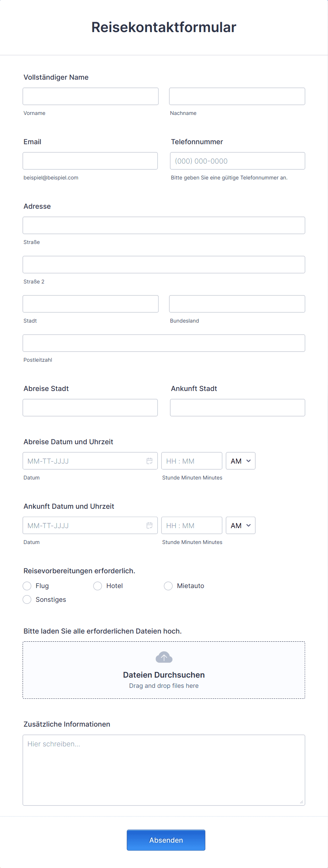The width and height of the screenshot is (328, 868).
Task: Open the Abreise Datum calendar picker
Action: pyautogui.click(x=149, y=460)
